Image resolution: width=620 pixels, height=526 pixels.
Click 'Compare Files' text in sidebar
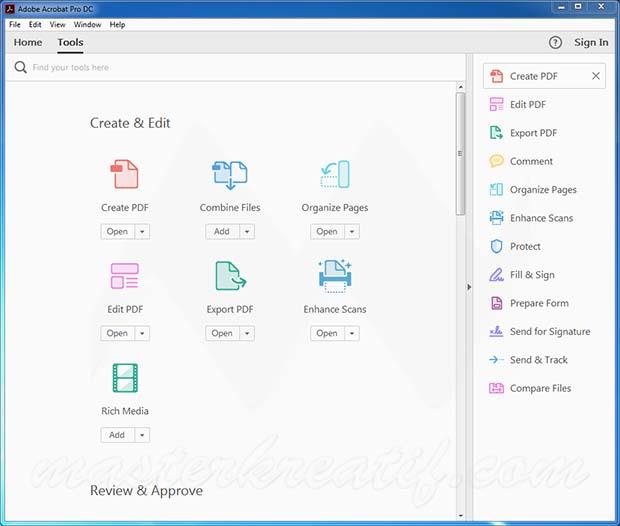click(x=541, y=388)
